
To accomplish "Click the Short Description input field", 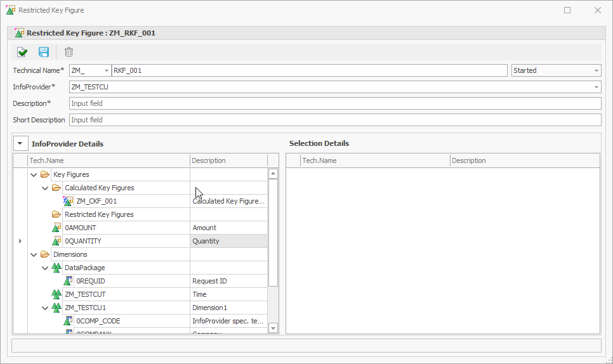I will pyautogui.click(x=334, y=120).
